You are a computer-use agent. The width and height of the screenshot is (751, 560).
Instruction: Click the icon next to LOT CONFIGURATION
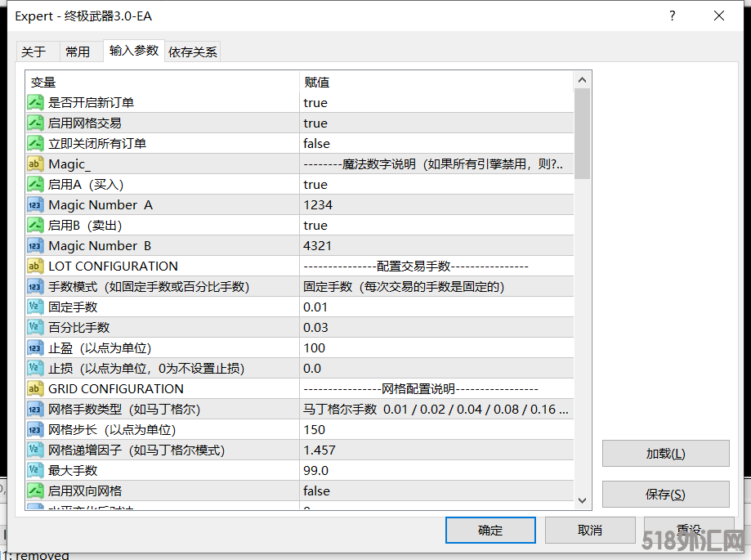pyautogui.click(x=35, y=267)
